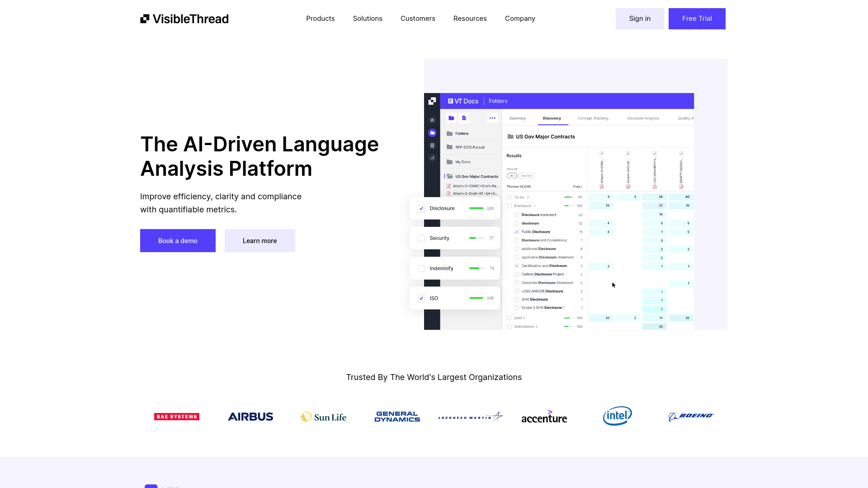
Task: Click the RFP-CCD-Pursuit folder item
Action: [470, 147]
